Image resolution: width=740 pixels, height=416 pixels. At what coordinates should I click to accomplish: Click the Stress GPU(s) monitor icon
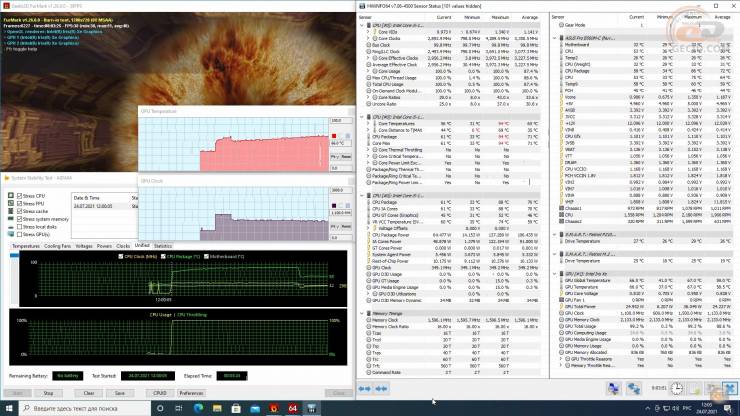pyautogui.click(x=11, y=234)
